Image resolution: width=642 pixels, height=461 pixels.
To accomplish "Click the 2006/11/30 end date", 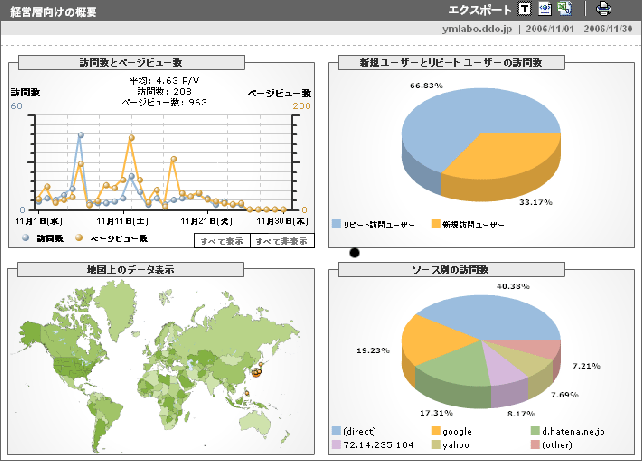I will coord(608,29).
